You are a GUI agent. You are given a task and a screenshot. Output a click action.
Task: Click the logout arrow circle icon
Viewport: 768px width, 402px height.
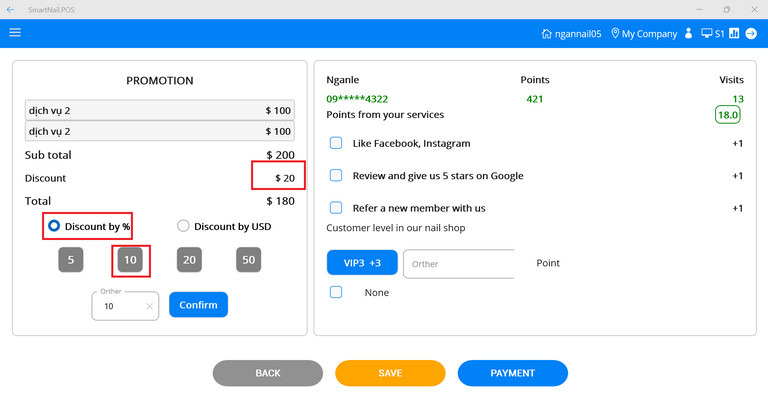click(751, 33)
